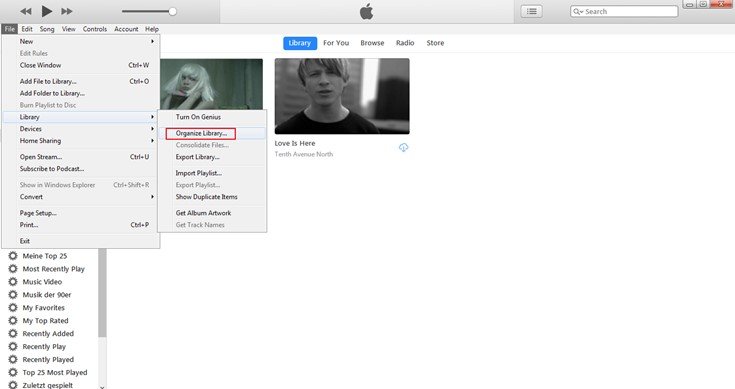Switch to the Browse tab
This screenshot has height=389, width=735.
(372, 43)
